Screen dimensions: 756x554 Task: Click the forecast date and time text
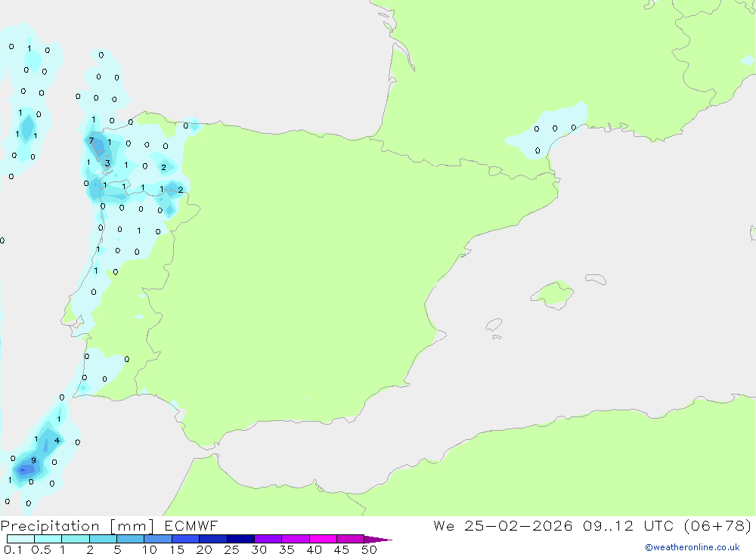point(592,526)
